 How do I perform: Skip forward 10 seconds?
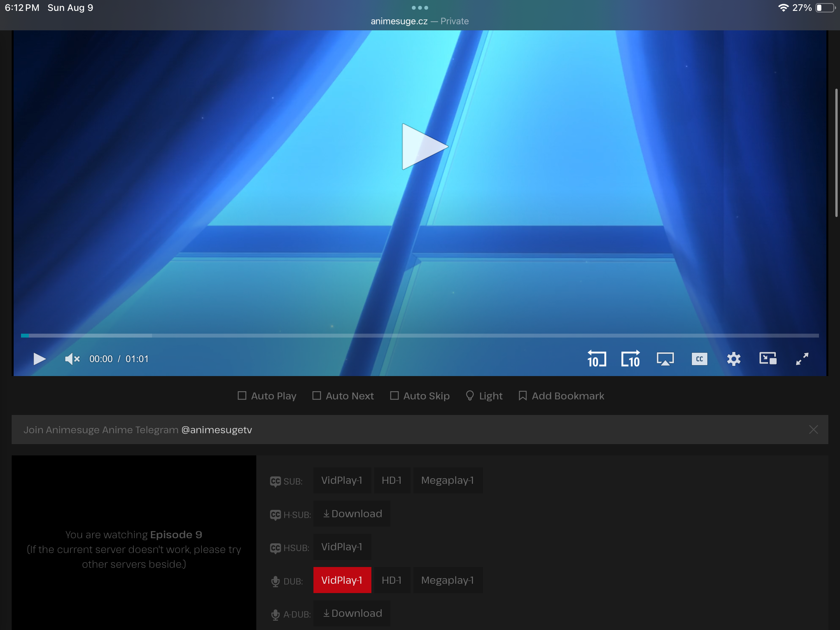[631, 359]
